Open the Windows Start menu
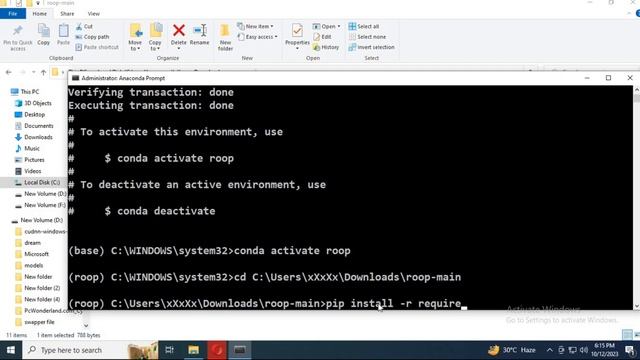The image size is (640, 360). (11, 350)
